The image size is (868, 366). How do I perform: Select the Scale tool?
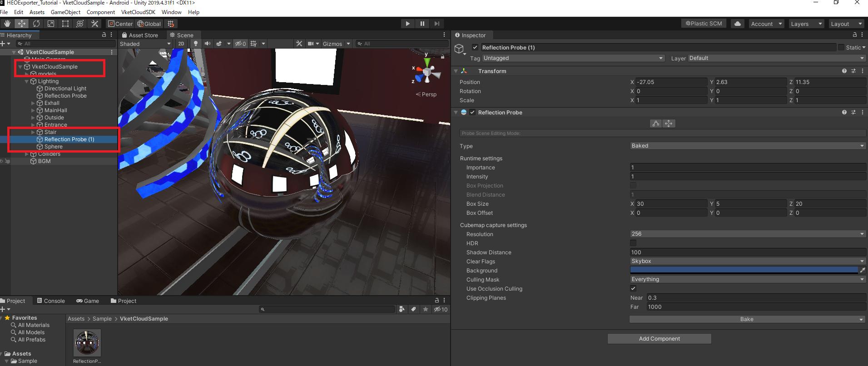pos(51,24)
